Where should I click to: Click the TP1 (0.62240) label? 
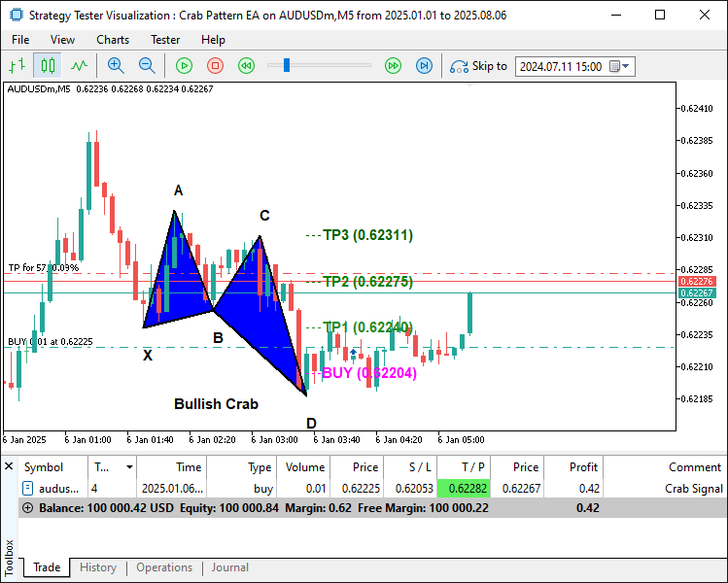click(x=367, y=327)
